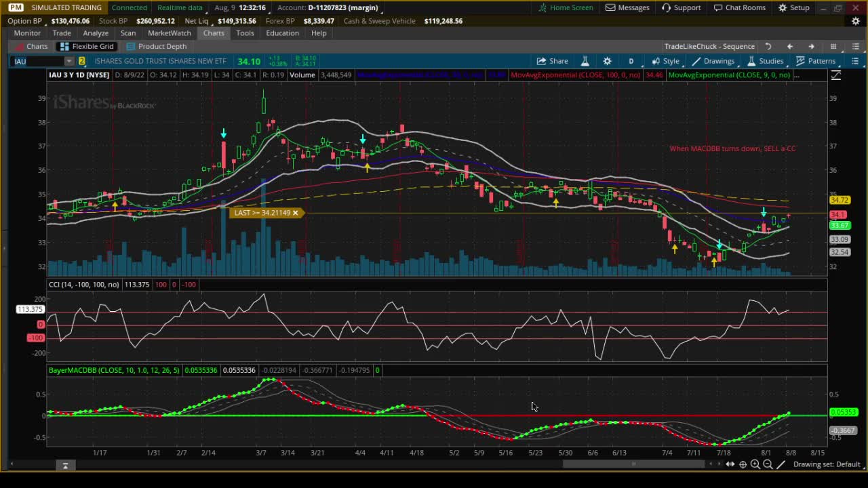
Task: Open the Trade tab
Action: (x=62, y=33)
